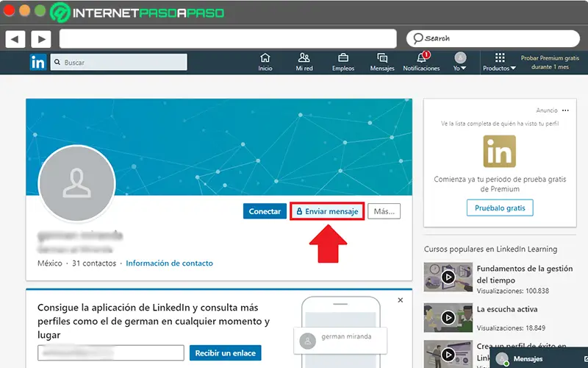Click the 31 contactos text
Image resolution: width=588 pixels, height=368 pixels.
(94, 263)
